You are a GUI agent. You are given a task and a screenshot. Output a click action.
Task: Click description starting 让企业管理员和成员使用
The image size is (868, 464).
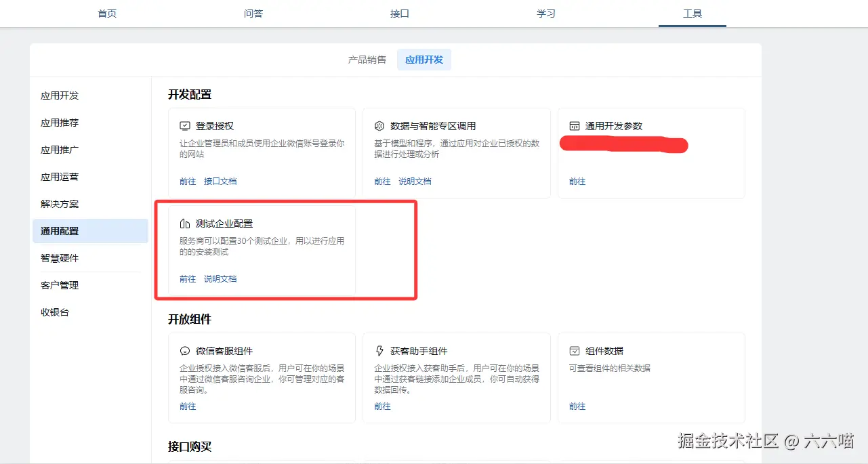[x=262, y=149]
